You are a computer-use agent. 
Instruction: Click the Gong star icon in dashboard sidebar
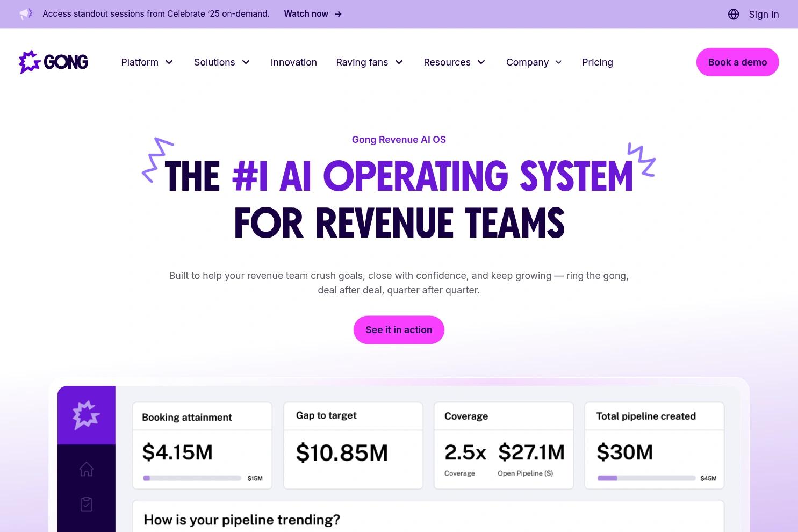pyautogui.click(x=87, y=415)
